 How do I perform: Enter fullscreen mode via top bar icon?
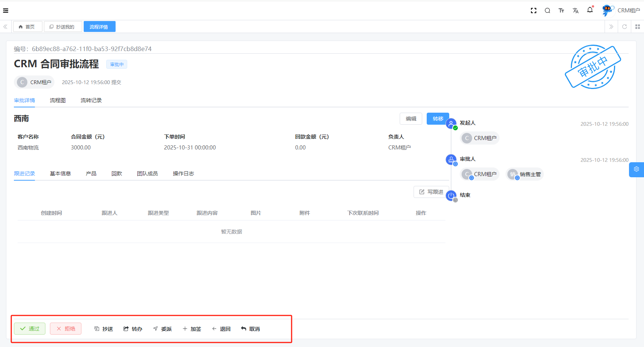(x=533, y=11)
